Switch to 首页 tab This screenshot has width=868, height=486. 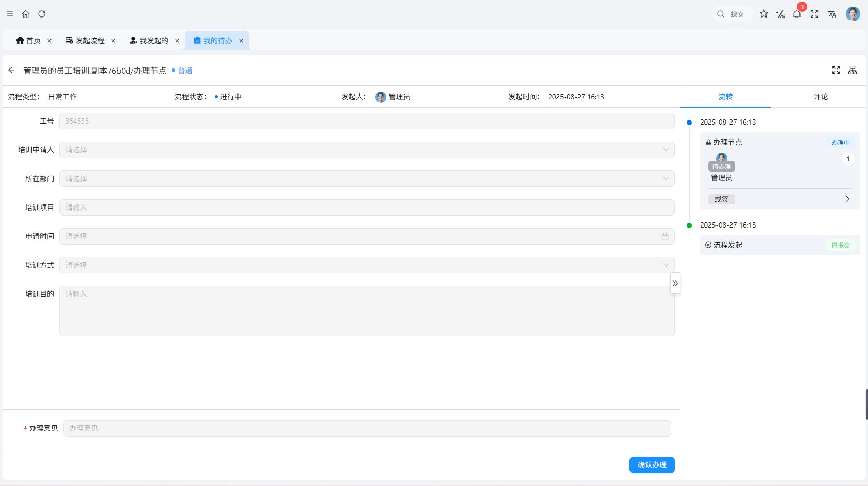click(x=28, y=41)
